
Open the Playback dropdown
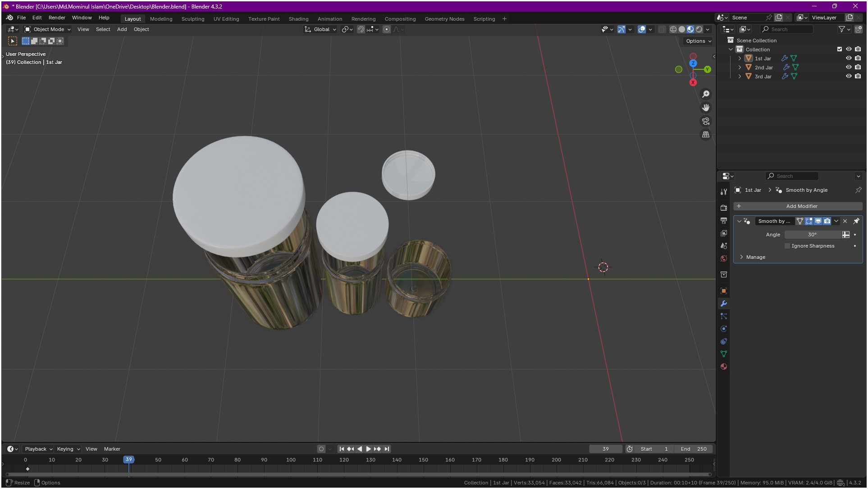pyautogui.click(x=38, y=449)
